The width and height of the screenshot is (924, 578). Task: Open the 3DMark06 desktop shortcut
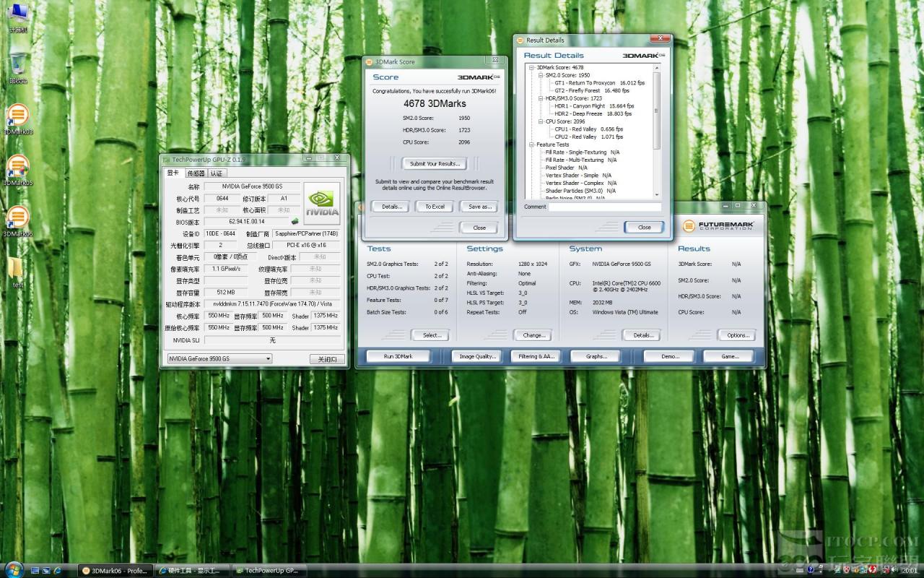point(18,222)
